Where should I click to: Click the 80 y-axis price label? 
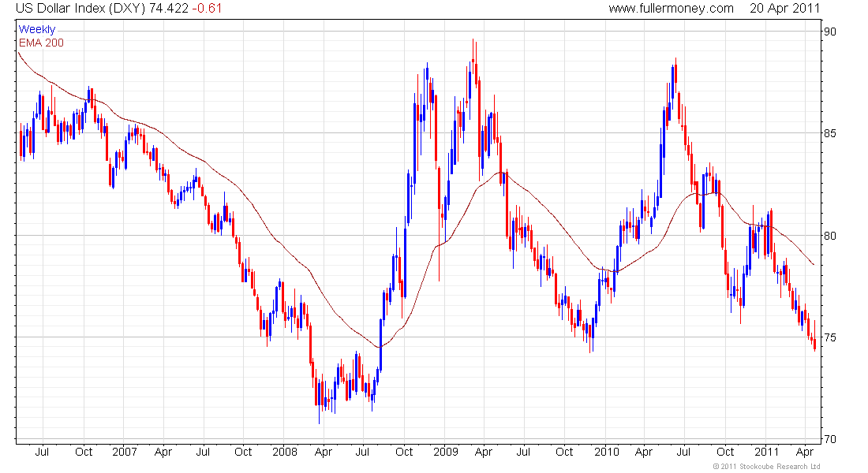[x=830, y=236]
